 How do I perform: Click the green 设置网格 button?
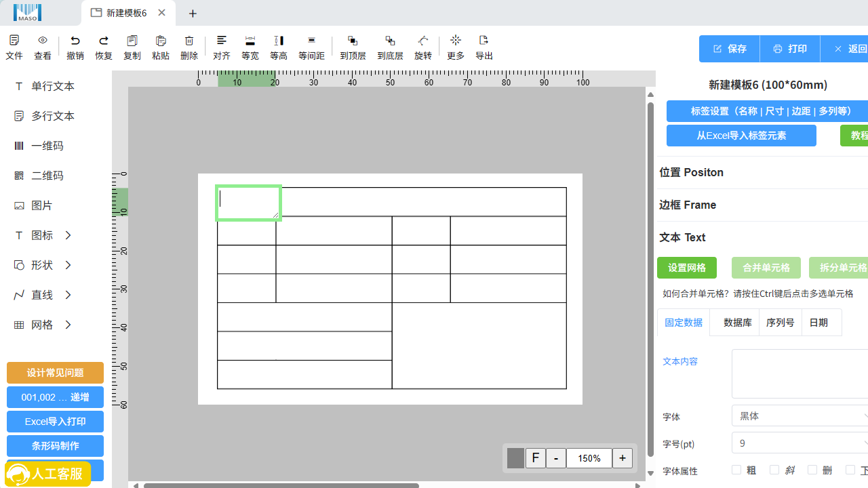(x=687, y=268)
